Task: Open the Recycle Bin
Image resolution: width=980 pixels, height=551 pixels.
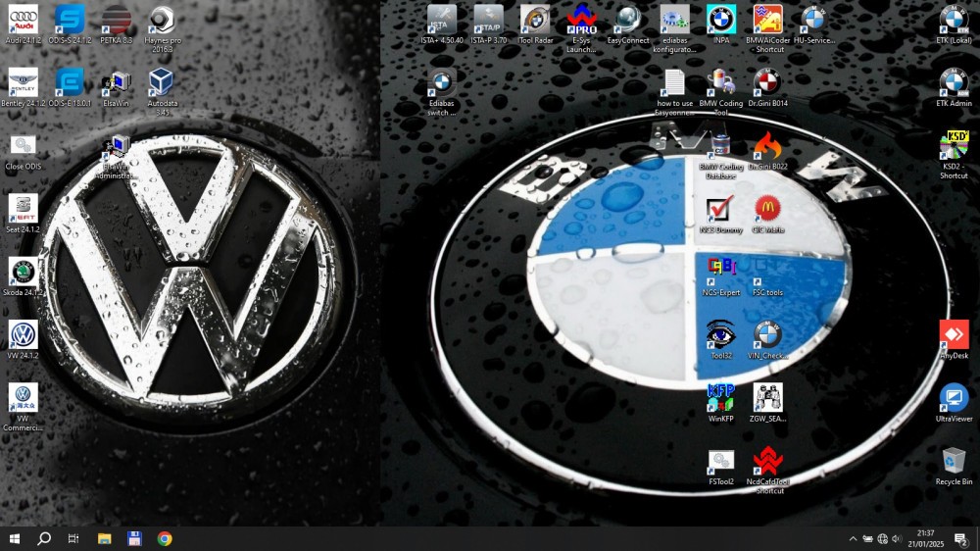Action: point(954,467)
